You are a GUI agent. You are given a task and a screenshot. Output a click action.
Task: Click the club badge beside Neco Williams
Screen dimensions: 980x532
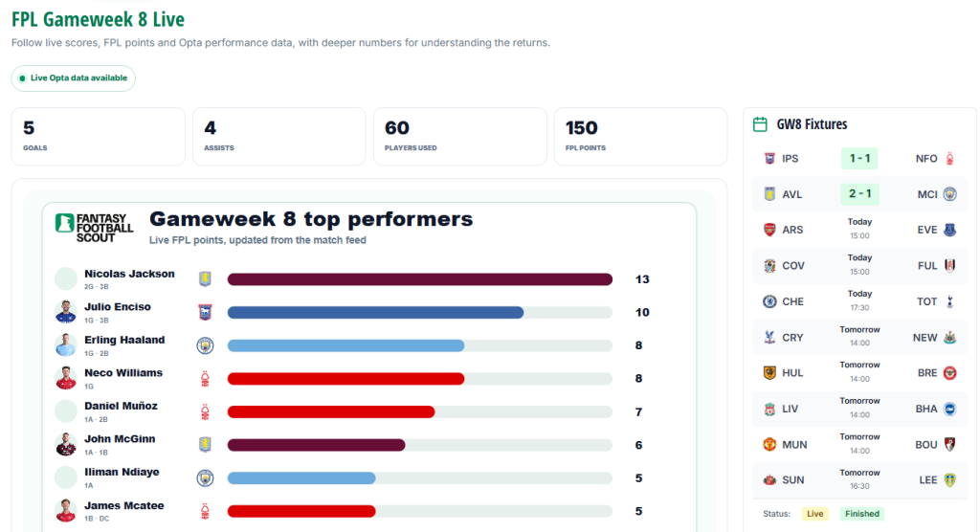[x=205, y=379]
